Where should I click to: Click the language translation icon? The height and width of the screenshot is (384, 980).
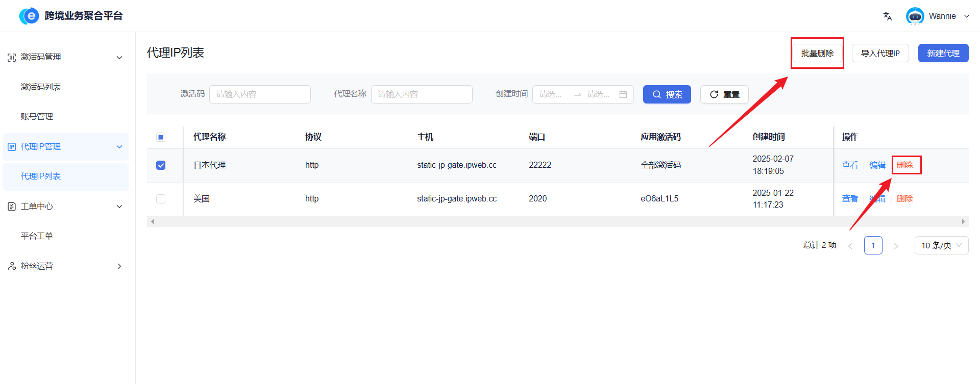coord(888,16)
